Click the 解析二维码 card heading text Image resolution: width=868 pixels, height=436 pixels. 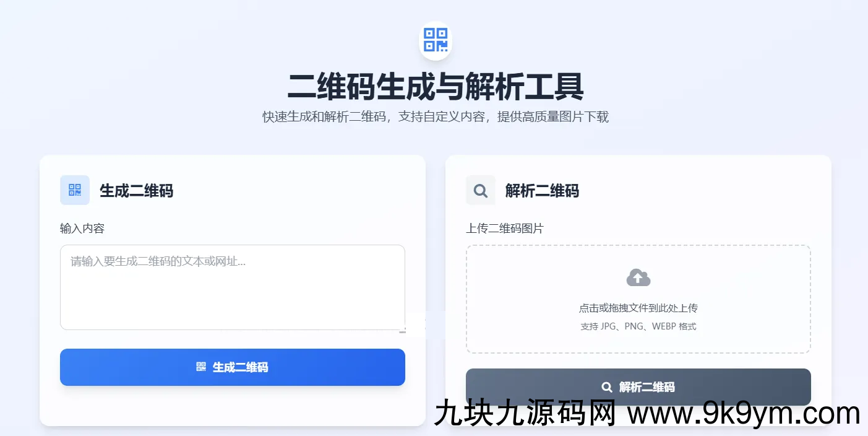(x=543, y=191)
